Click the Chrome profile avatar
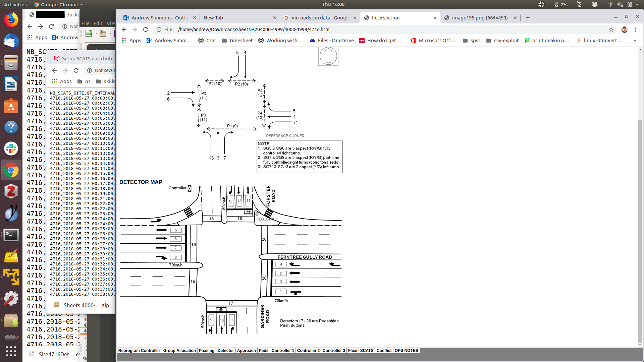The height and width of the screenshot is (362, 644). tap(624, 29)
